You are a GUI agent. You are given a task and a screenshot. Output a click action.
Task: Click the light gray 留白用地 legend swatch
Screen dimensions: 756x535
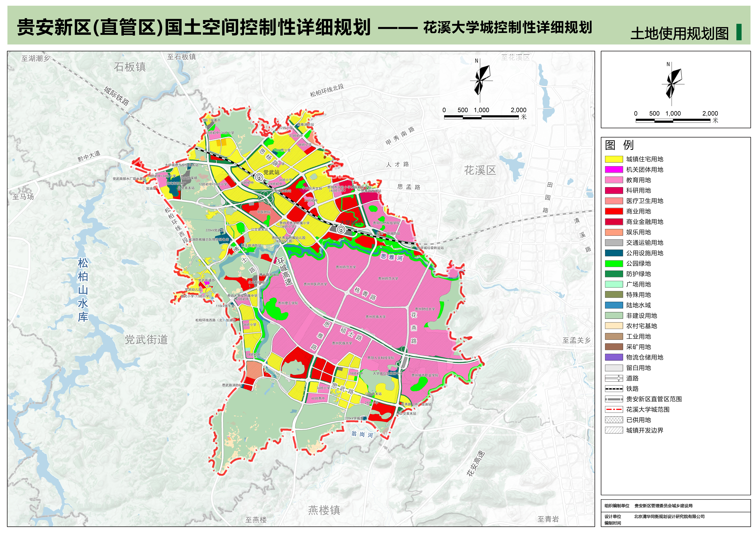(x=614, y=368)
